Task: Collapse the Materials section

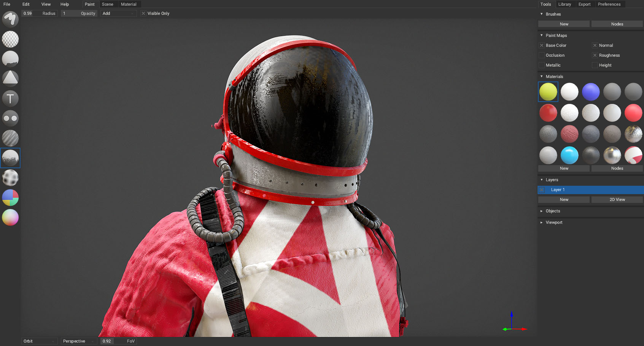Action: [x=542, y=77]
